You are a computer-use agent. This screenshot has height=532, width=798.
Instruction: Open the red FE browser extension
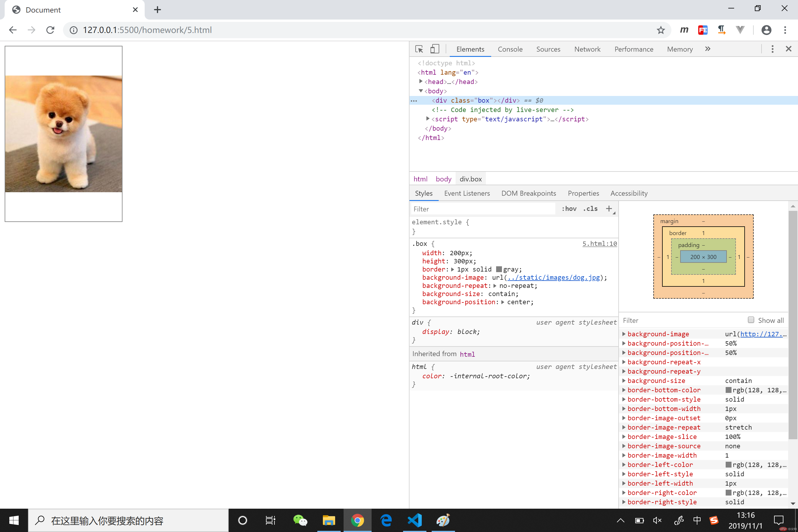[x=703, y=30]
